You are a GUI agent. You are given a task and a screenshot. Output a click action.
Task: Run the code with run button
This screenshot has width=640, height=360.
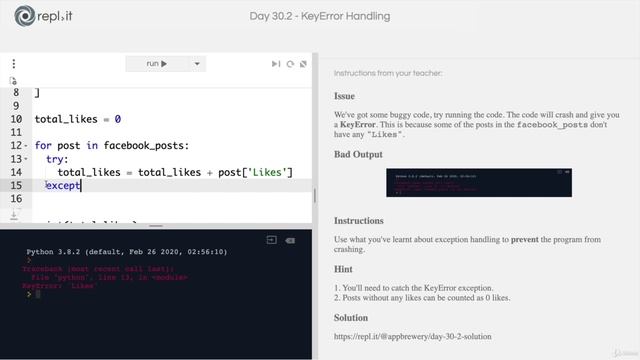point(157,64)
